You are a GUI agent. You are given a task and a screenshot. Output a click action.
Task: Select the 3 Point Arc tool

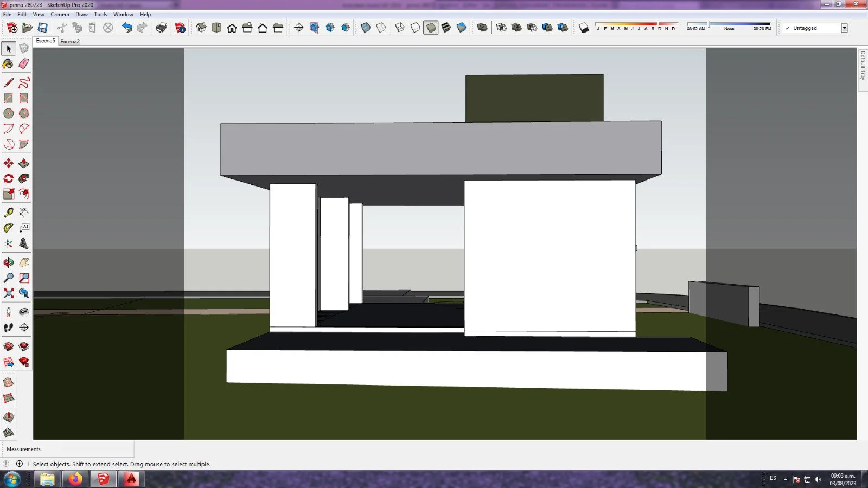click(x=9, y=144)
